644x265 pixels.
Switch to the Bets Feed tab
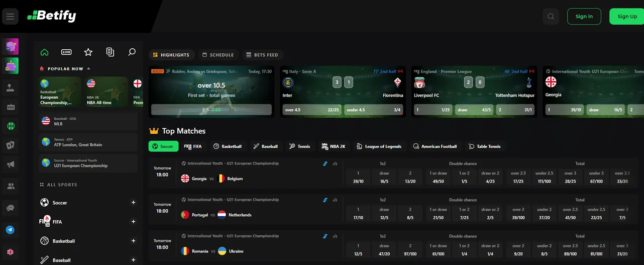click(262, 55)
